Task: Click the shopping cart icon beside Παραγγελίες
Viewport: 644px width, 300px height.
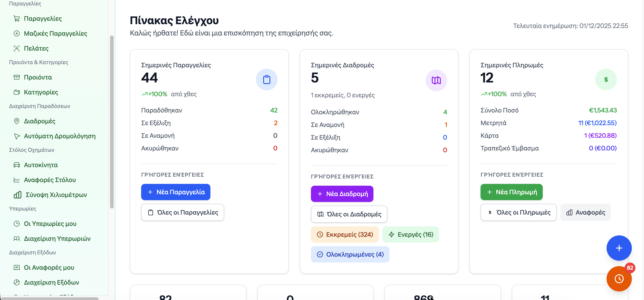Action: (x=16, y=19)
